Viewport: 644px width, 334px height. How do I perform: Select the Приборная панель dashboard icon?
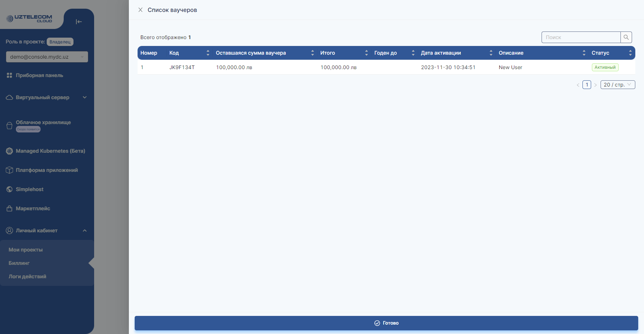tap(9, 75)
